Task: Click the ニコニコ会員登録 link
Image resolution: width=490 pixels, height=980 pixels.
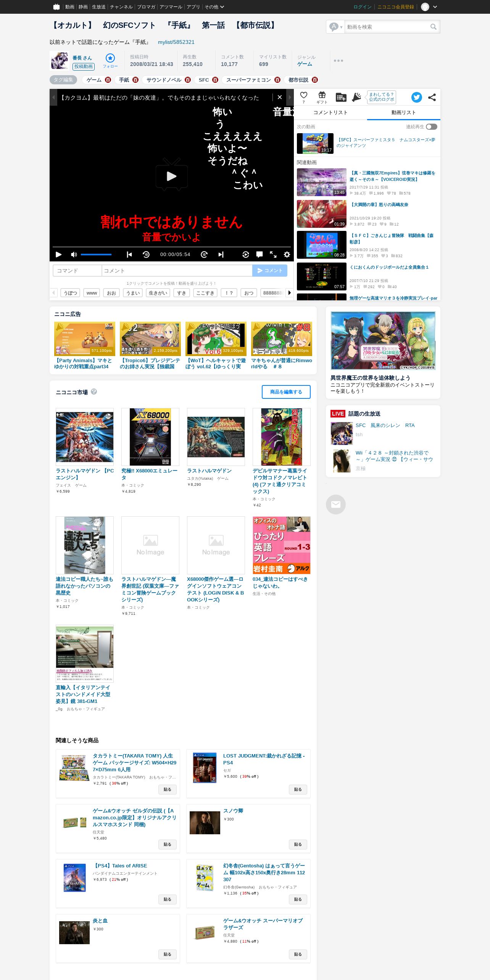Action: [x=396, y=7]
